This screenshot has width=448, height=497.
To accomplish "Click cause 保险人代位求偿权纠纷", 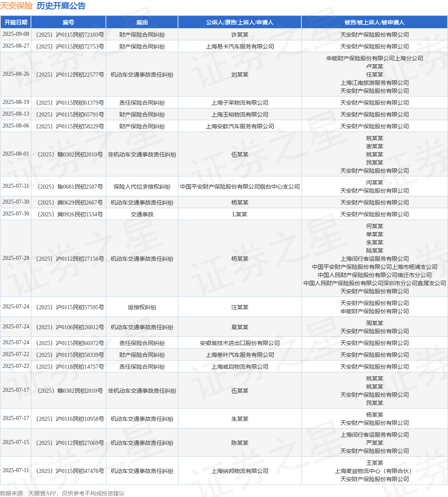I will (x=142, y=187).
